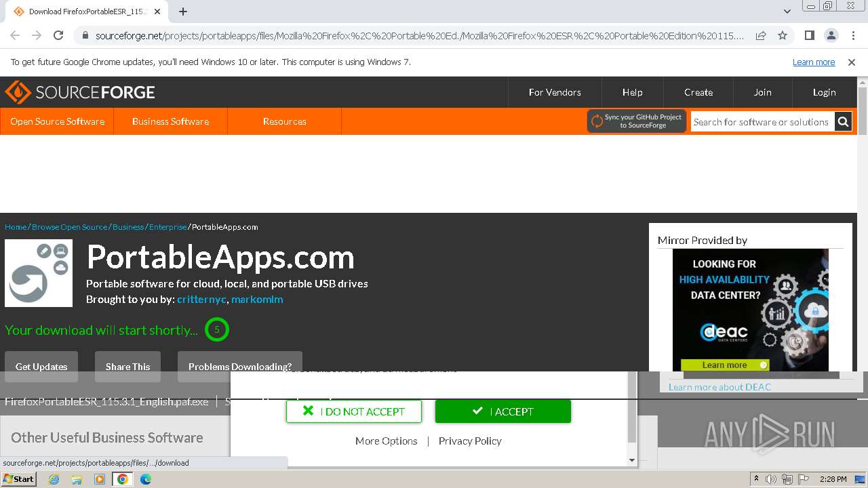Open the Chrome profile avatar
868x488 pixels.
click(831, 35)
